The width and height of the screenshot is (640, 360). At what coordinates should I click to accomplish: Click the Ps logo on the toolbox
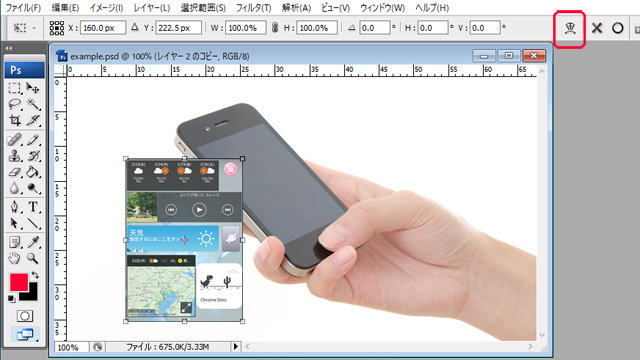click(x=24, y=70)
